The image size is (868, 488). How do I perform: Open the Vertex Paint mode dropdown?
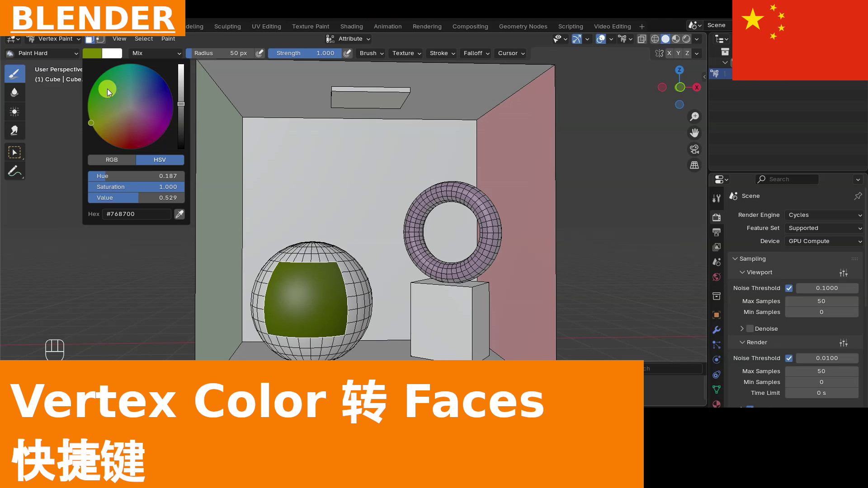click(x=54, y=39)
